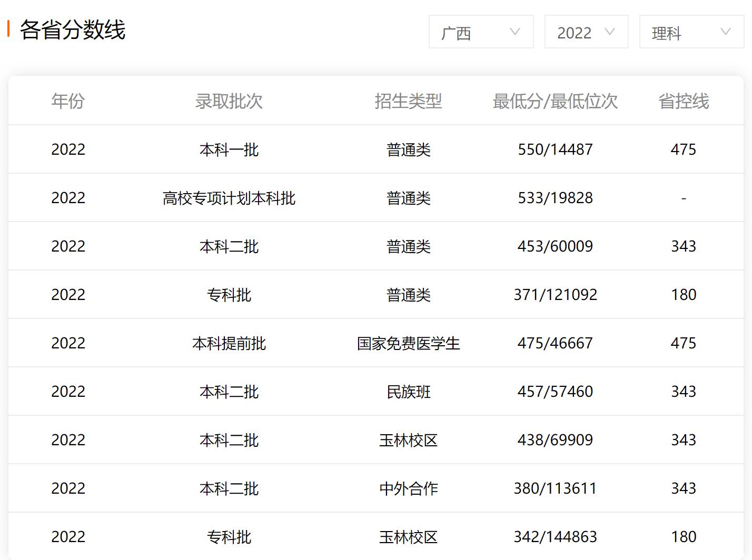752x560 pixels.
Task: Click the 国家免费医学生 enrollment type cell
Action: [408, 343]
